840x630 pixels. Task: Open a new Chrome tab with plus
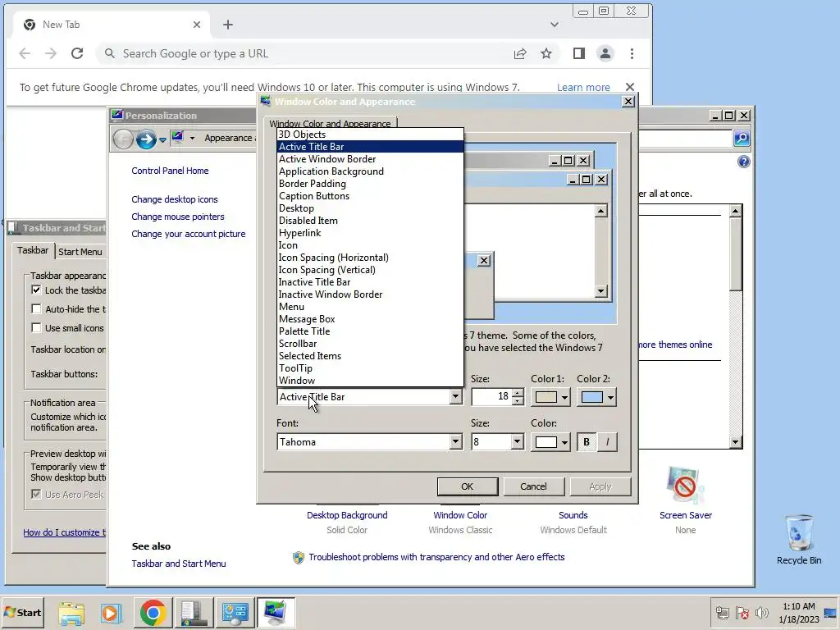click(x=228, y=25)
